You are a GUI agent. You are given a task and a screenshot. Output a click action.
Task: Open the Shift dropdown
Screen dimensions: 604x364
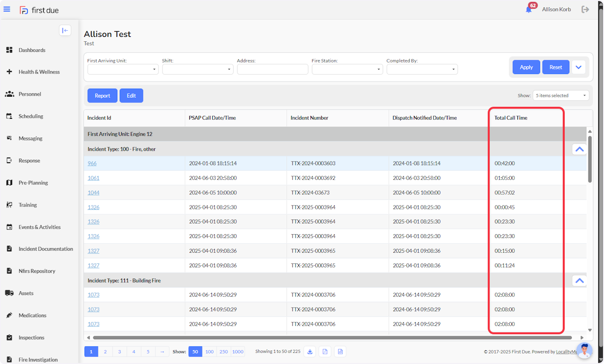pyautogui.click(x=198, y=69)
